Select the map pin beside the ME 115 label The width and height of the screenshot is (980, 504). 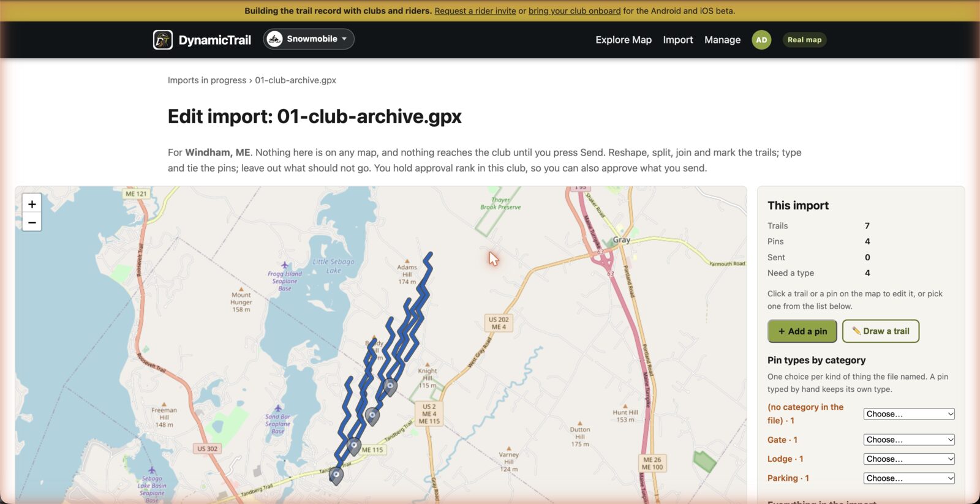[353, 446]
